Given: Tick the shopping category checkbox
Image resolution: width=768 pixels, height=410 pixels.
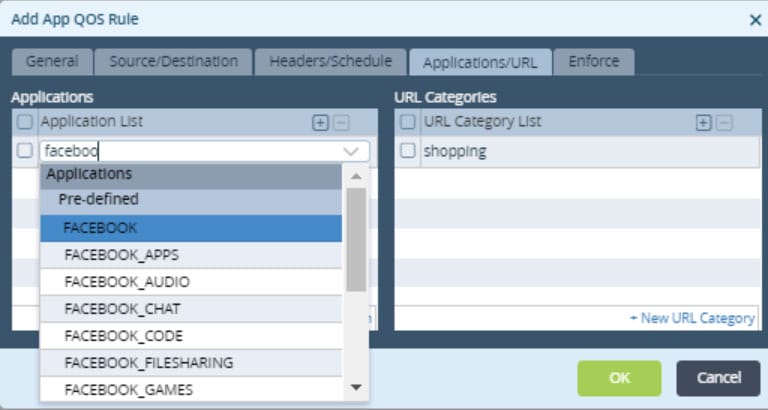Looking at the screenshot, I should [408, 151].
